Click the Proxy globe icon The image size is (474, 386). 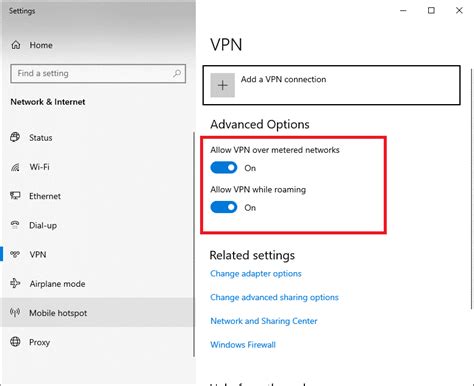[15, 342]
